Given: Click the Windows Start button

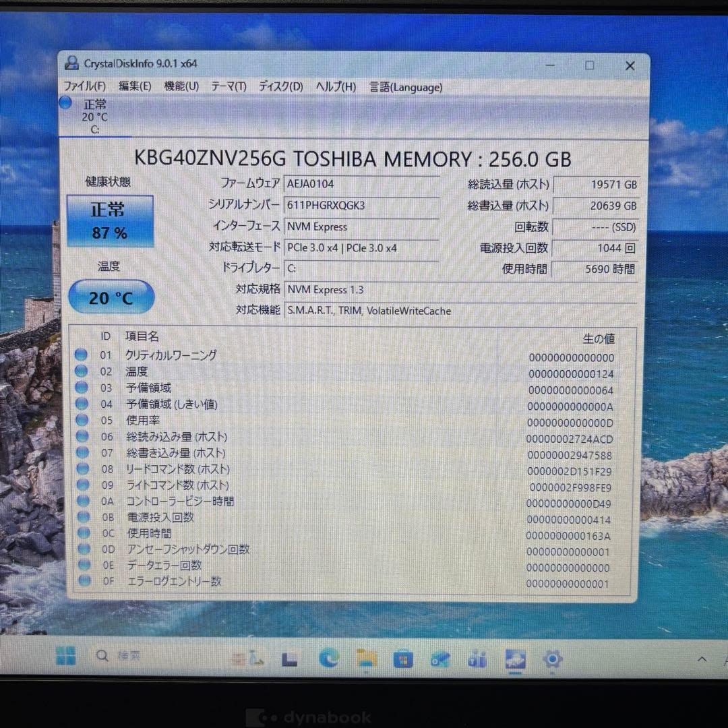Looking at the screenshot, I should (x=65, y=659).
